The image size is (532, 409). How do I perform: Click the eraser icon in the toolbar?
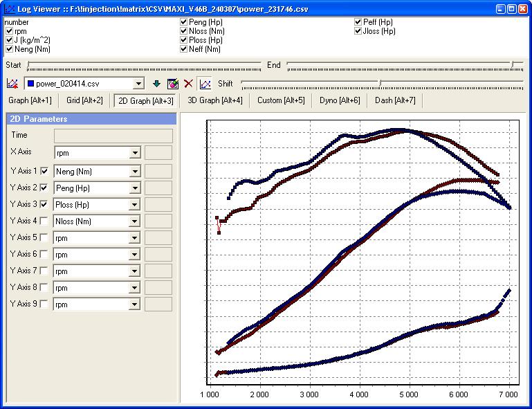(x=172, y=84)
